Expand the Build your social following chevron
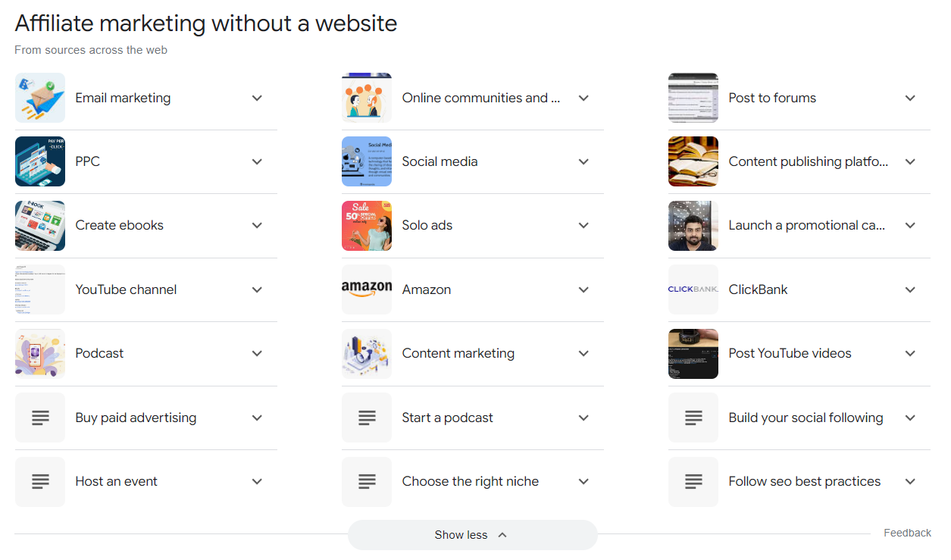951x560 pixels. click(910, 418)
